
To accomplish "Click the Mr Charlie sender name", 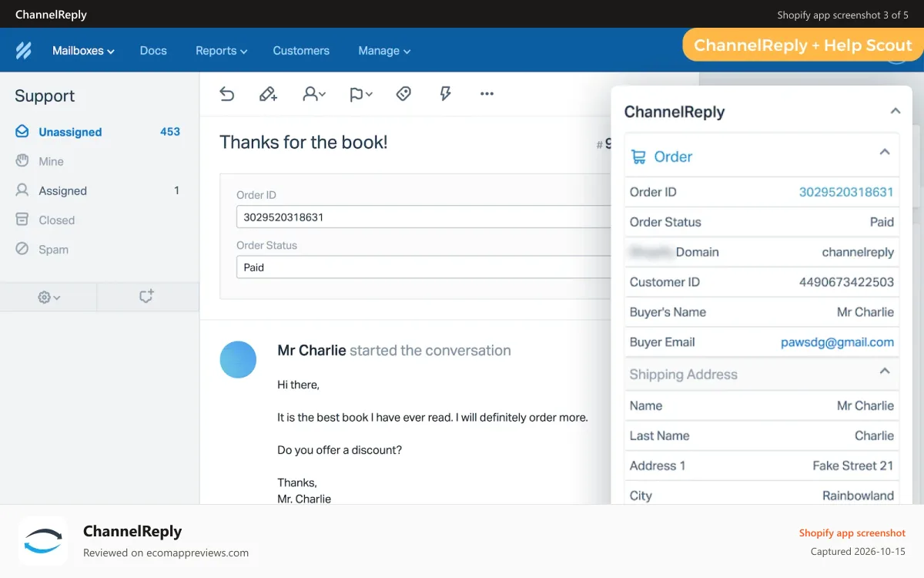I will pyautogui.click(x=312, y=350).
